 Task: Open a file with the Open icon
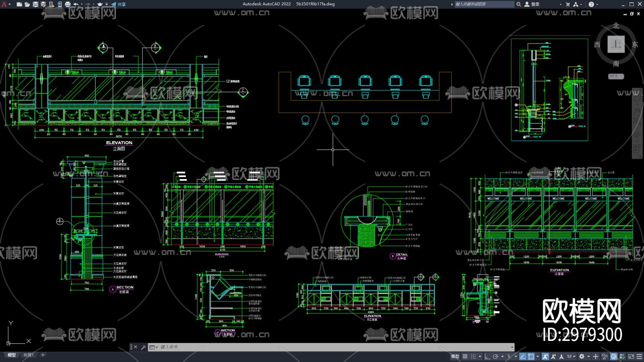[x=27, y=4]
